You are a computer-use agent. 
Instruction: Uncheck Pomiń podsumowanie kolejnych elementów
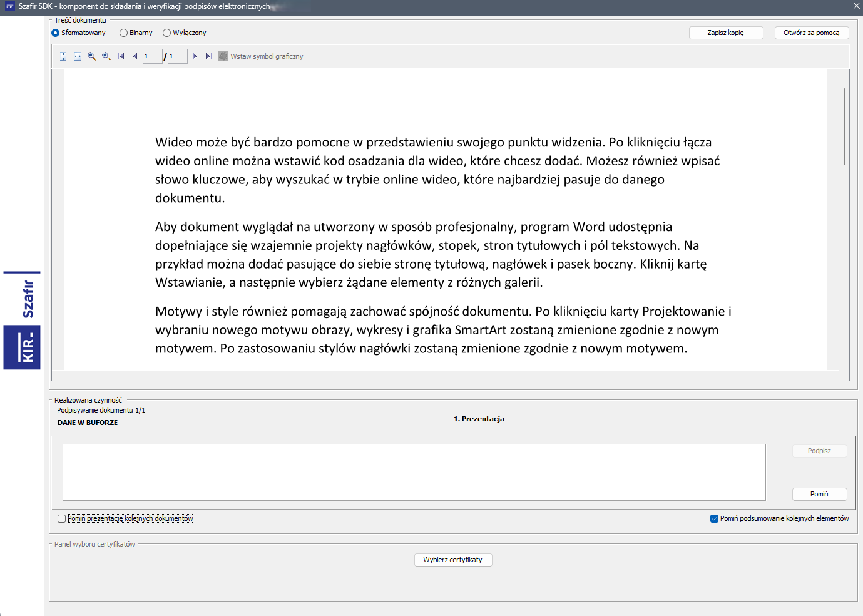click(x=714, y=519)
